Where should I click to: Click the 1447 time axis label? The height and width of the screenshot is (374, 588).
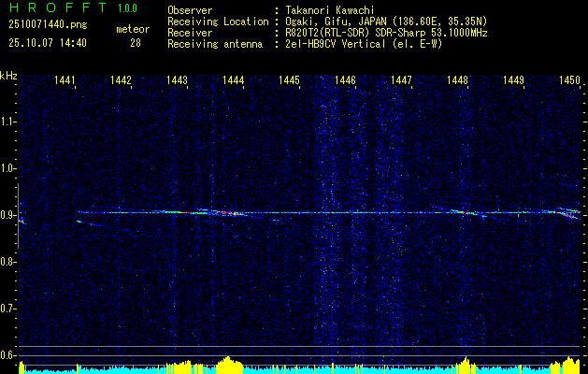[x=401, y=80]
